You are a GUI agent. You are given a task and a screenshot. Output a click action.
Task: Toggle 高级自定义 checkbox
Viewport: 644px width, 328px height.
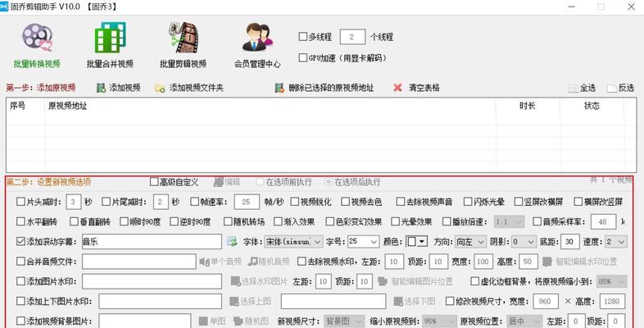[154, 182]
